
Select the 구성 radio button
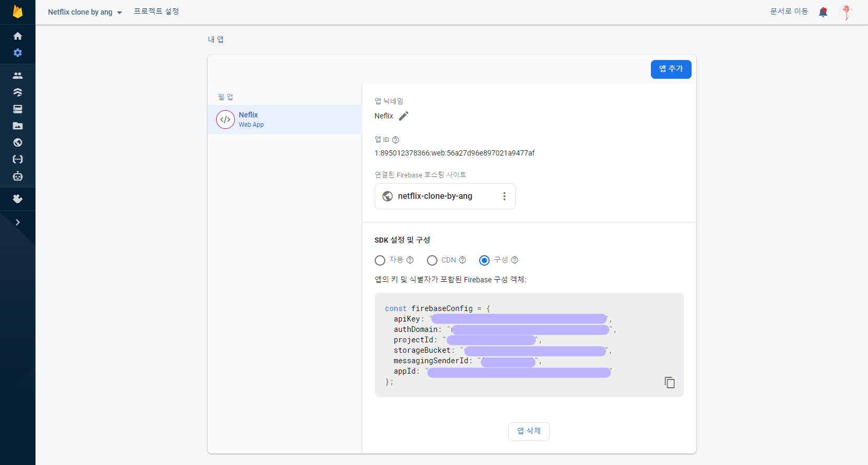[484, 260]
